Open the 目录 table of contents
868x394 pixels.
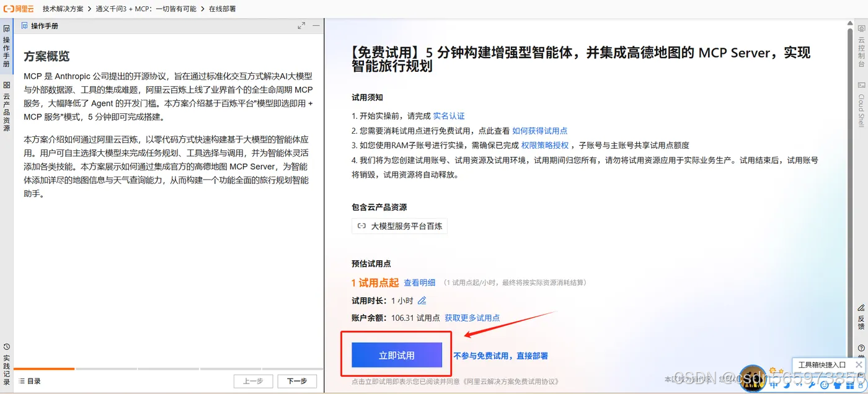(x=30, y=381)
